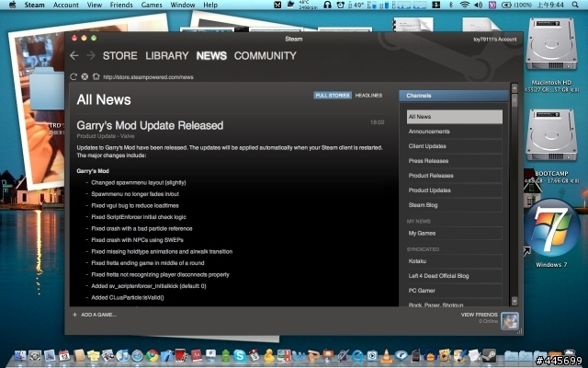This screenshot has height=368, width=588.
Task: Open Spotlight search magnifier
Action: coord(575,5)
